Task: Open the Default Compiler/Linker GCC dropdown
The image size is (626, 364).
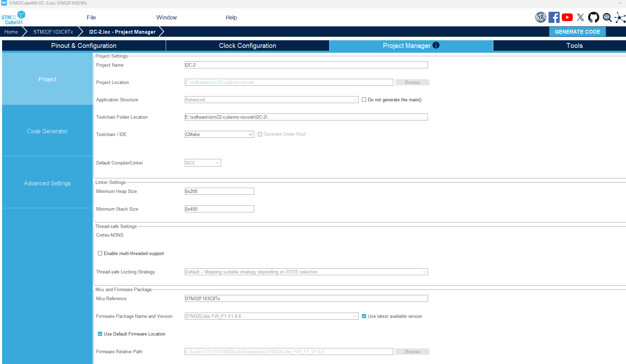Action: click(203, 163)
